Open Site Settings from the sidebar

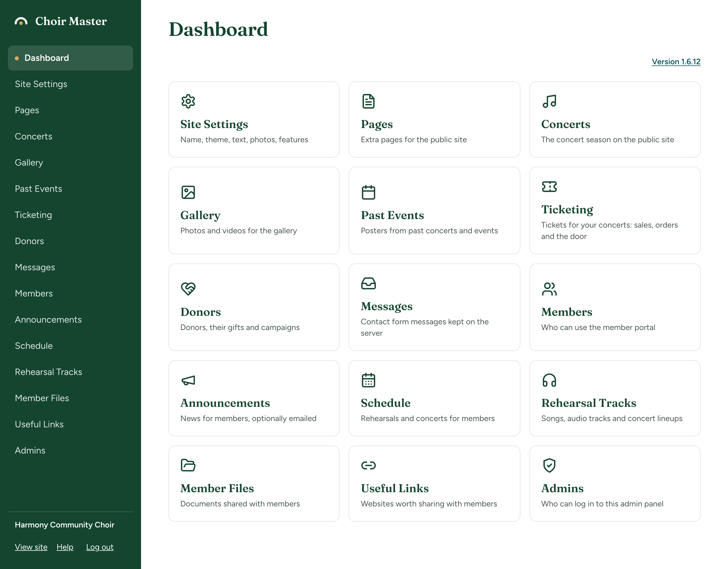(70, 84)
